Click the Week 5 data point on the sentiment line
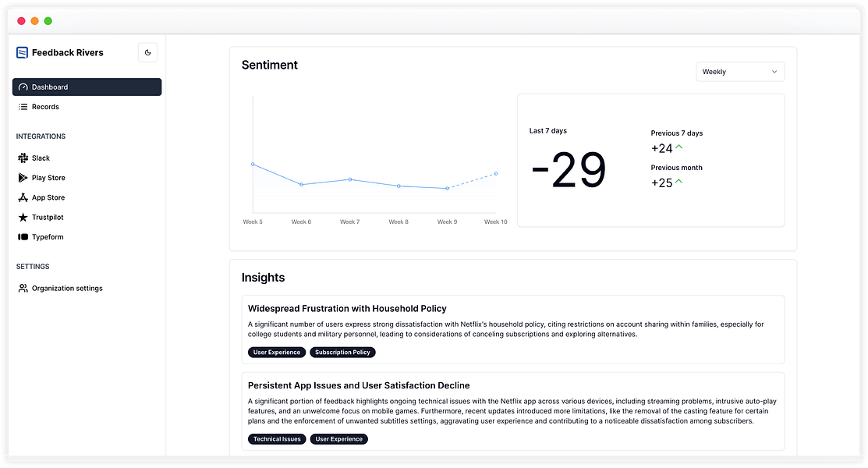 253,164
